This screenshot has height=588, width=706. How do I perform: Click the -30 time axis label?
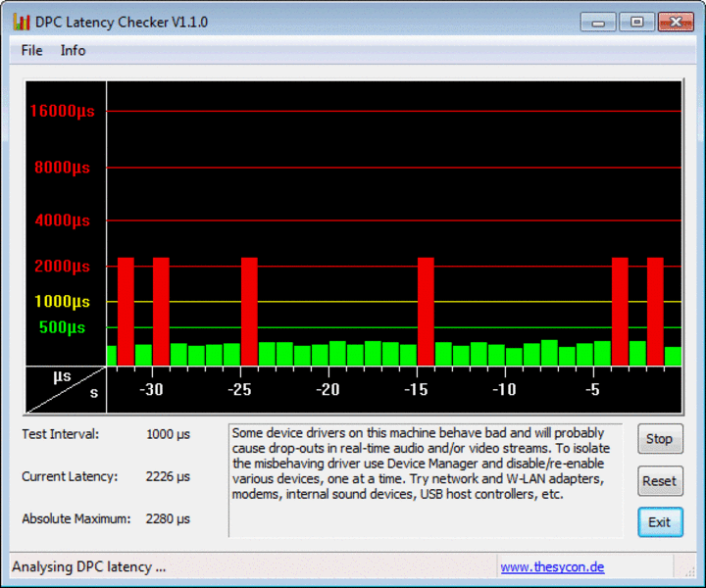151,390
